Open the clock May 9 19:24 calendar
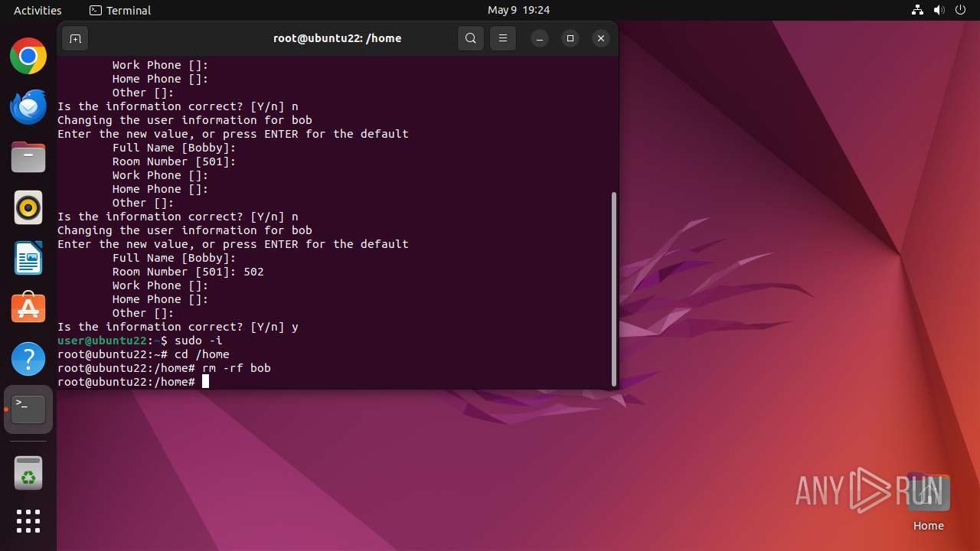This screenshot has height=551, width=980. 518,10
